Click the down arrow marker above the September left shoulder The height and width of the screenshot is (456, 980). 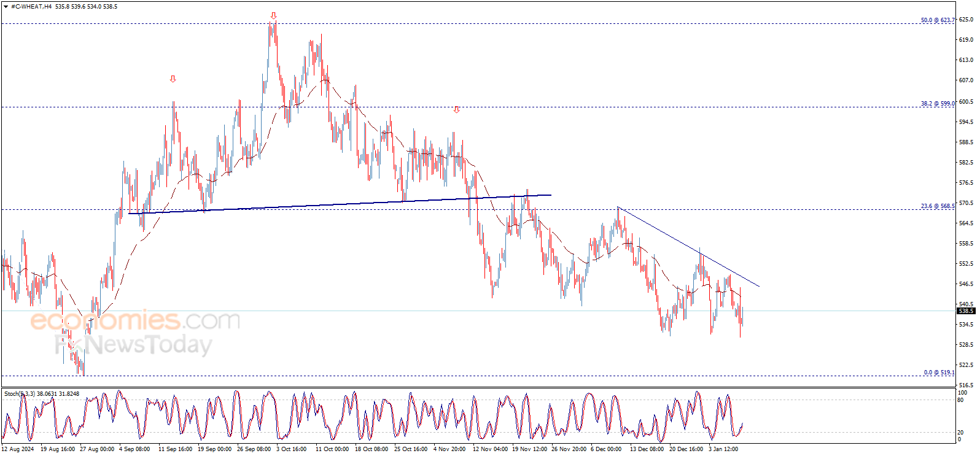click(173, 79)
